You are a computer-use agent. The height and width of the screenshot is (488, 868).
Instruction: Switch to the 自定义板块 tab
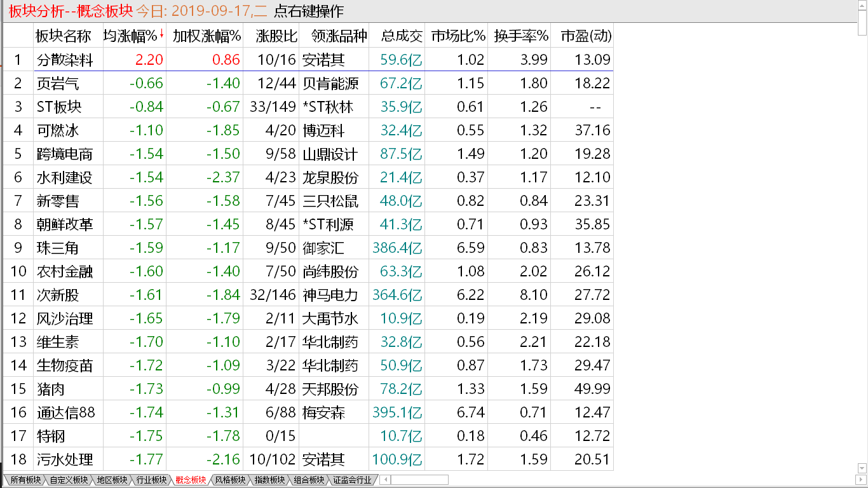click(68, 480)
